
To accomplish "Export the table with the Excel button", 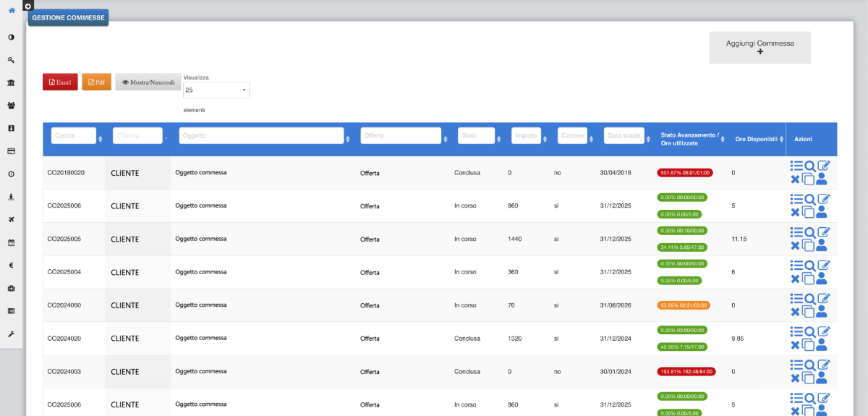I will [x=60, y=82].
